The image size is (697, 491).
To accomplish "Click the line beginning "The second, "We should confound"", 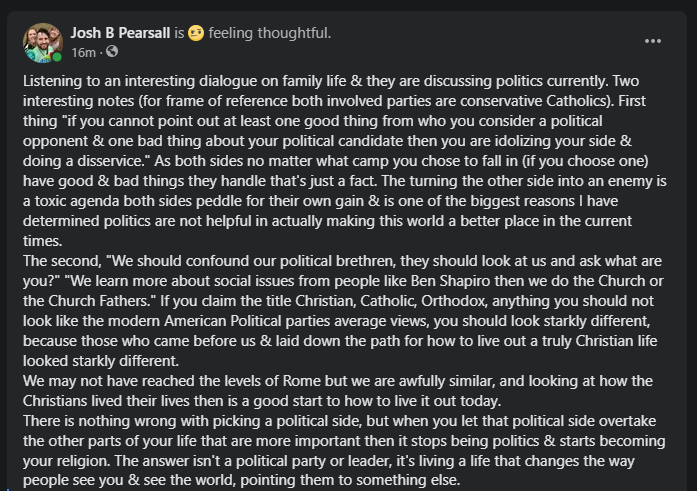I will click(342, 261).
